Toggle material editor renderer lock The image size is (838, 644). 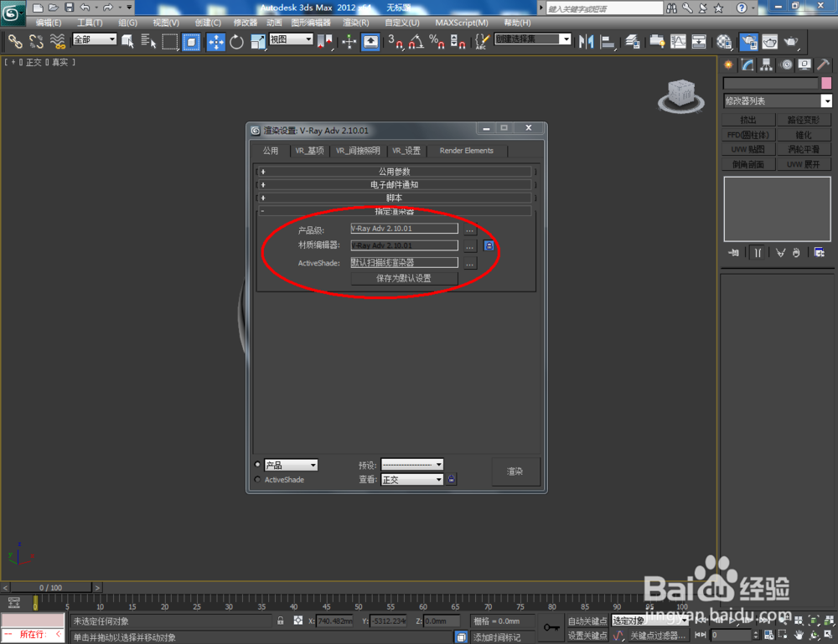(x=489, y=245)
